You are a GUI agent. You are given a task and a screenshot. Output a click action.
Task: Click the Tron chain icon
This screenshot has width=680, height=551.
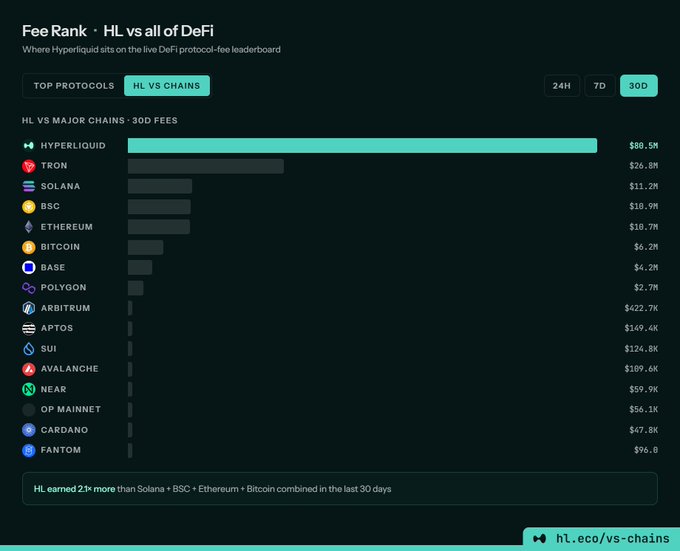tap(29, 166)
